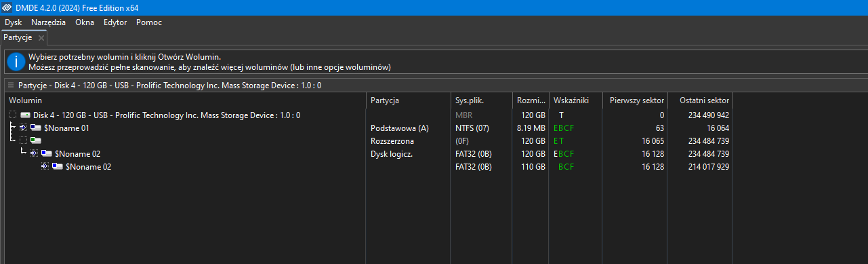868x264 pixels.
Task: Tick the checkbox next to Disk 4
Action: click(13, 115)
